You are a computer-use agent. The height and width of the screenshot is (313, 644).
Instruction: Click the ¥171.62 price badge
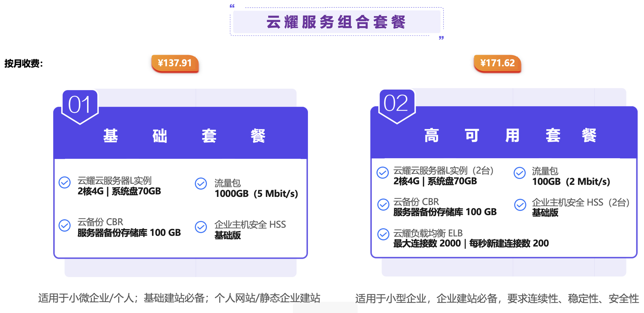tap(497, 63)
